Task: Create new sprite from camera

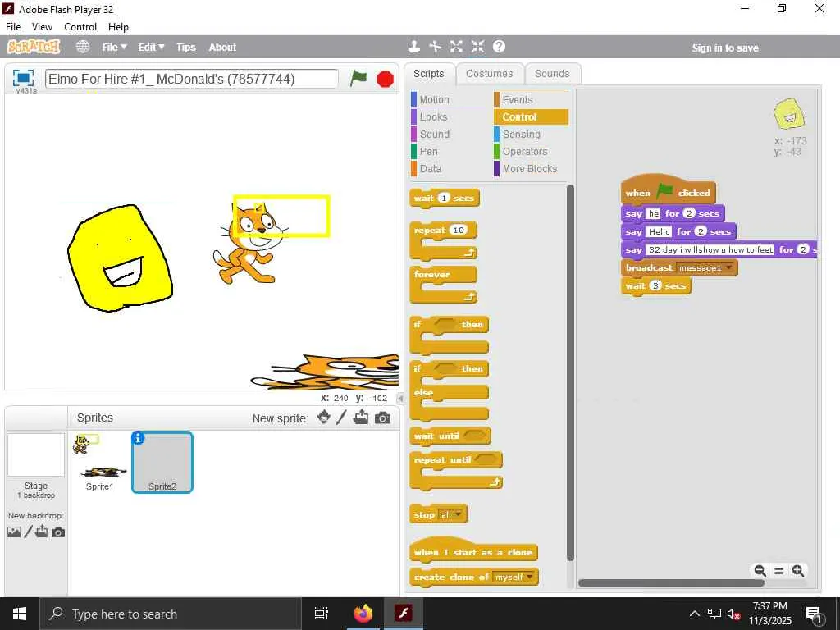Action: (382, 418)
